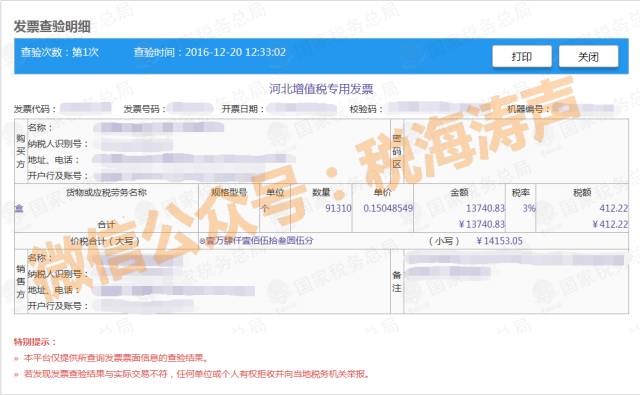640x395 pixels.
Task: Click the tax amount 412.22 in item row
Action: click(613, 208)
